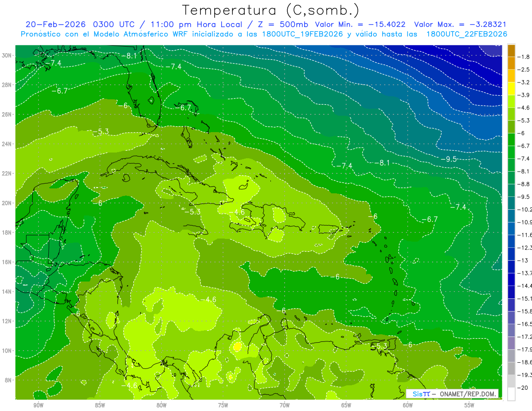Click the 55W longitude label
532x411 pixels.
(x=469, y=405)
